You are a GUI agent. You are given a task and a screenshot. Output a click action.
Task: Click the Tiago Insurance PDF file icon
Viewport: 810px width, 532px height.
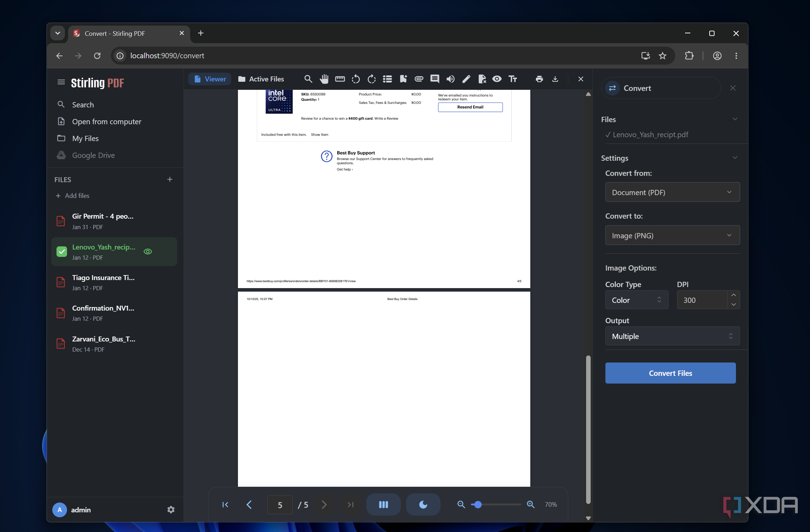point(61,282)
